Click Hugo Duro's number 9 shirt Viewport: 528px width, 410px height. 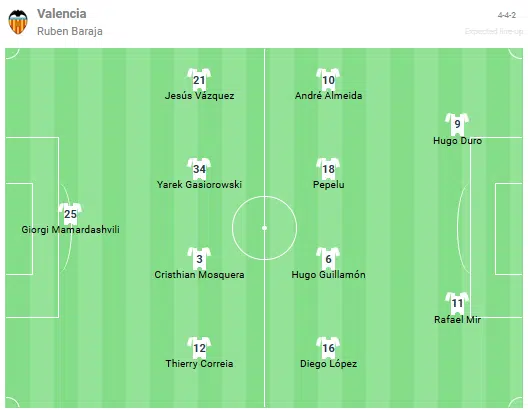tap(457, 124)
